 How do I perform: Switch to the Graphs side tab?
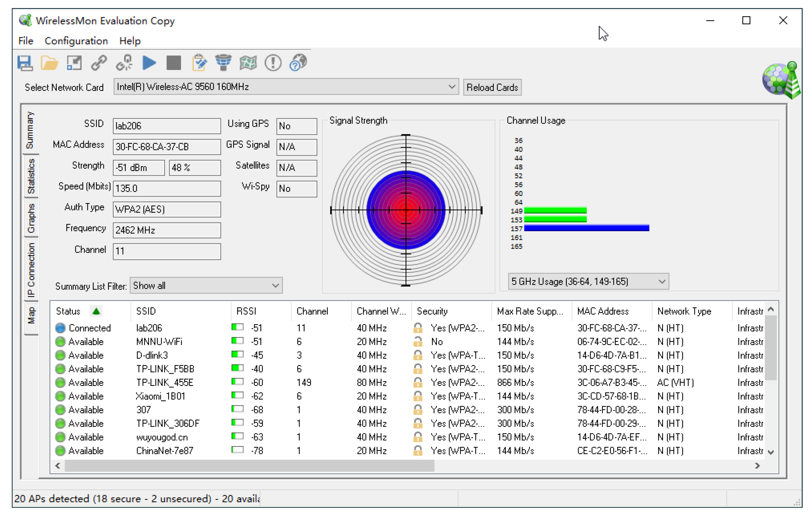pos(31,218)
